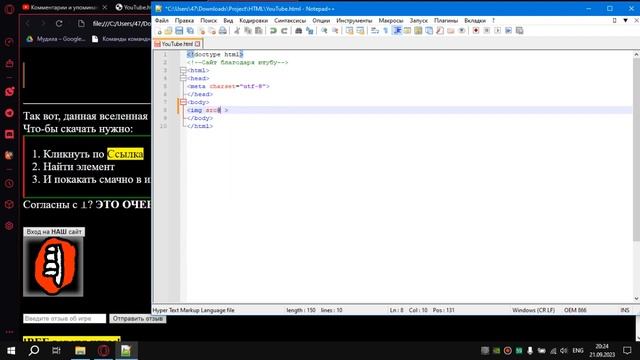Redo the edit via toolbar
Image resolution: width=640 pixels, height=360 pixels.
[284, 31]
